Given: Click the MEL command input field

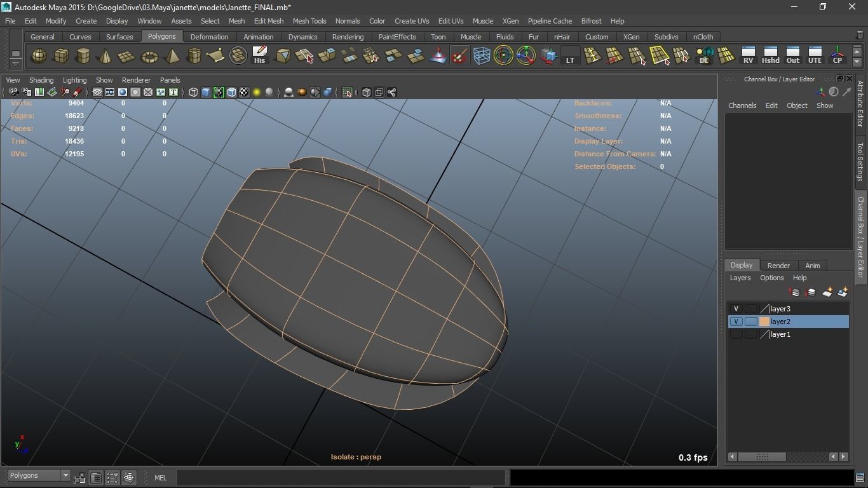Looking at the screenshot, I should tap(341, 478).
